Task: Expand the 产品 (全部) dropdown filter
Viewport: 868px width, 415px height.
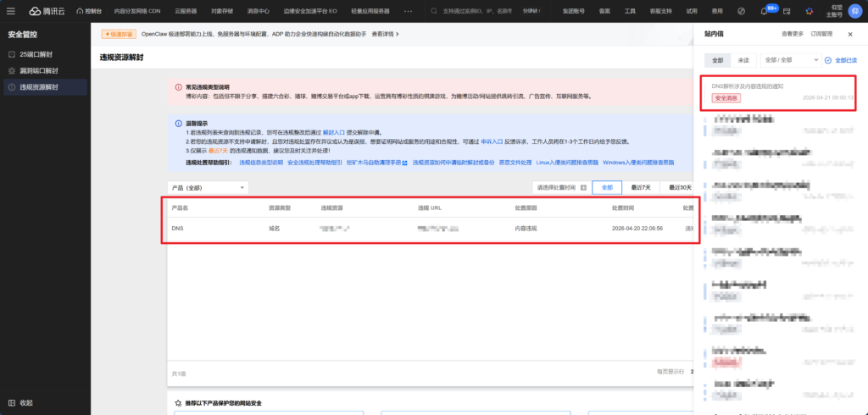Action: [x=208, y=187]
